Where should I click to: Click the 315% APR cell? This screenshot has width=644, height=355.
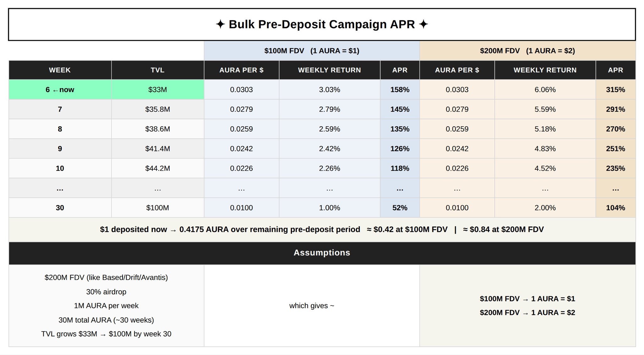(x=615, y=90)
